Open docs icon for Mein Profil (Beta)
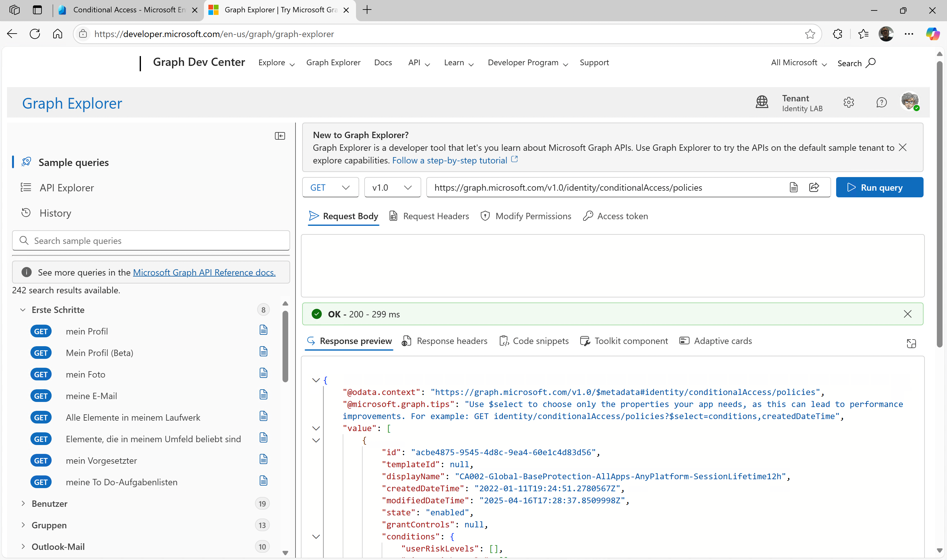Image resolution: width=947 pixels, height=560 pixels. pos(263,352)
